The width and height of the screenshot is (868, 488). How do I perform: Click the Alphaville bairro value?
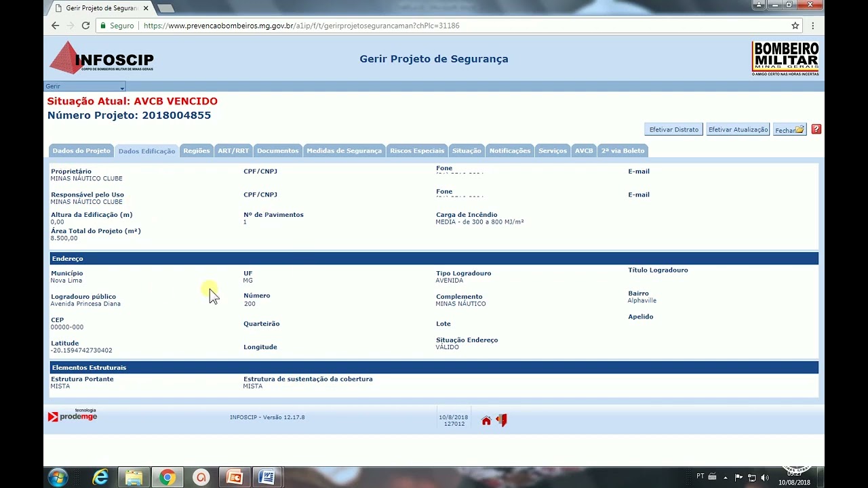pyautogui.click(x=642, y=300)
